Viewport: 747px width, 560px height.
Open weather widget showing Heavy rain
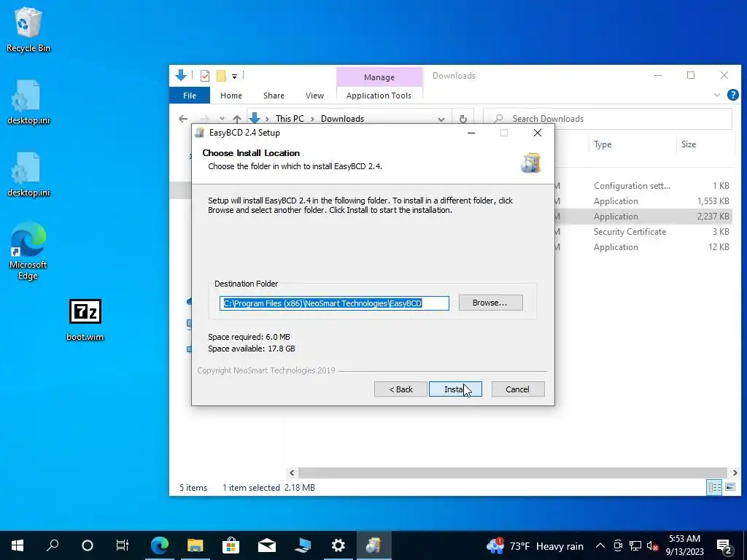pyautogui.click(x=535, y=545)
